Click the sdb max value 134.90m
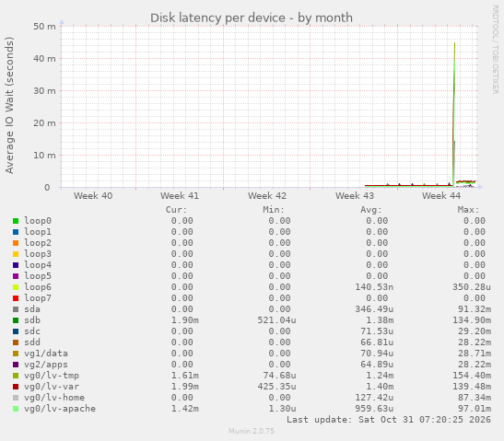The height and width of the screenshot is (441, 504). [472, 320]
